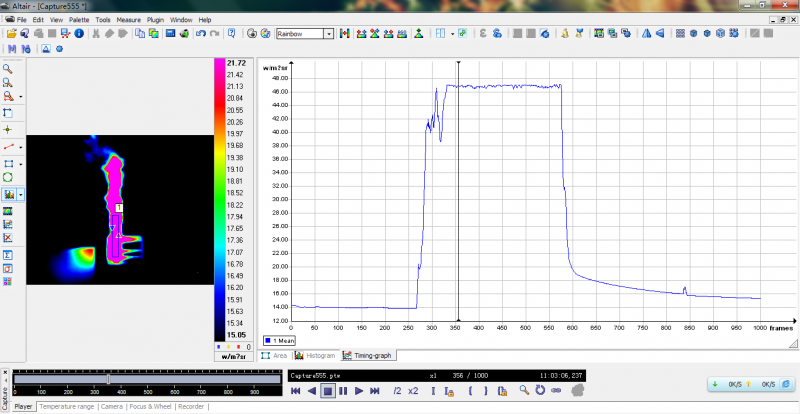
Task: Expand the graph tool dropdown arrow in sidebar
Action: point(21,194)
